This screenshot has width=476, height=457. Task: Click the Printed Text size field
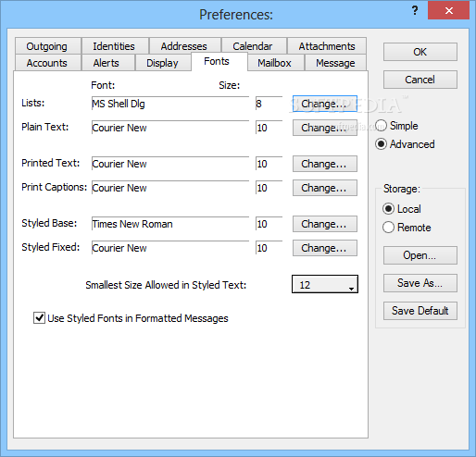(x=269, y=164)
